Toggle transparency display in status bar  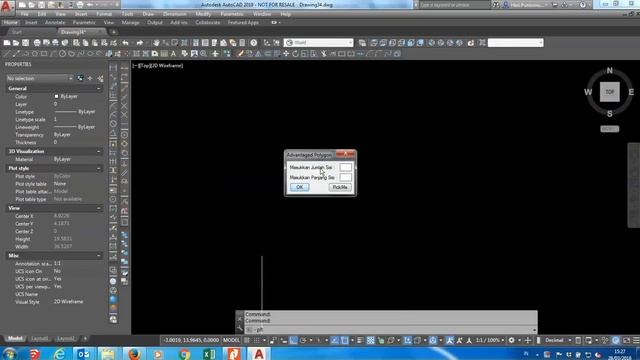click(370, 340)
